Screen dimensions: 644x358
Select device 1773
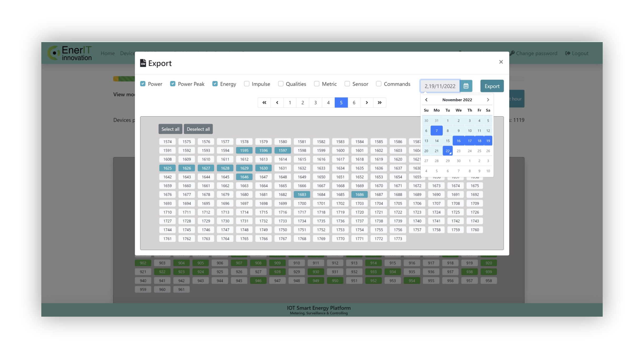click(x=398, y=239)
